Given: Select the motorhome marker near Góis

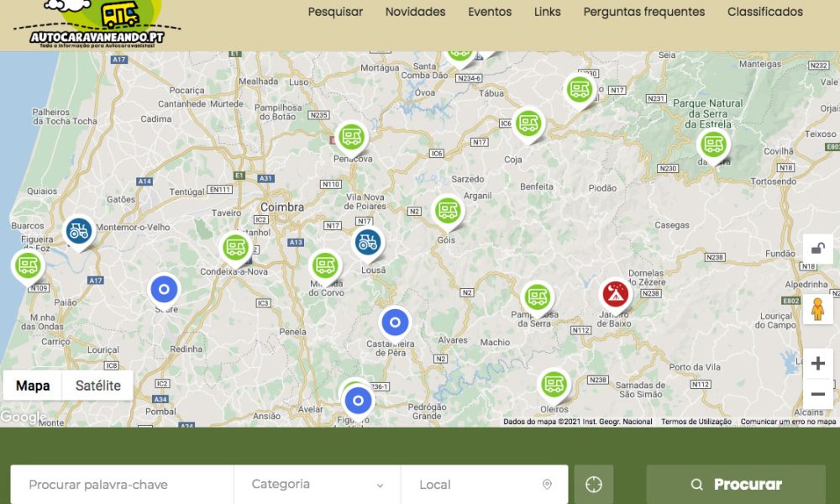Looking at the screenshot, I should point(448,210).
